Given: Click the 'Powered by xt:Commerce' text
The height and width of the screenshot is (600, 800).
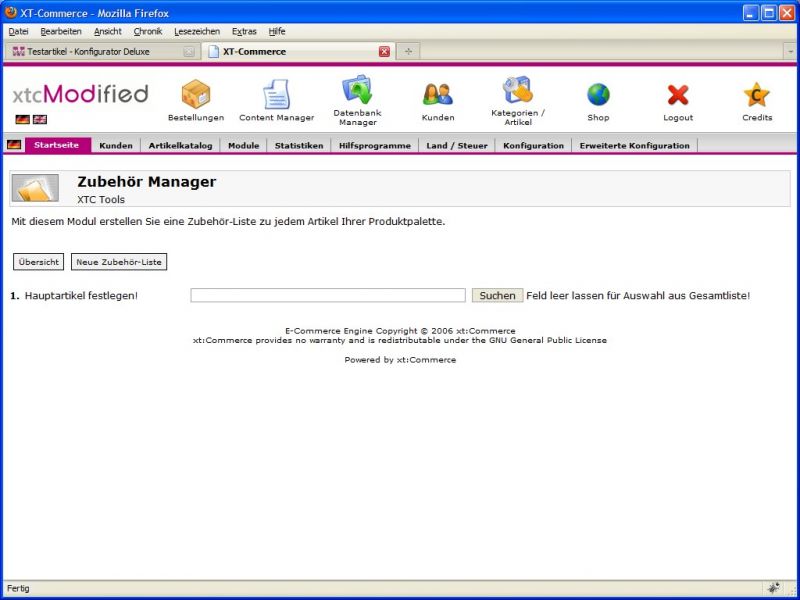Looking at the screenshot, I should 400,360.
